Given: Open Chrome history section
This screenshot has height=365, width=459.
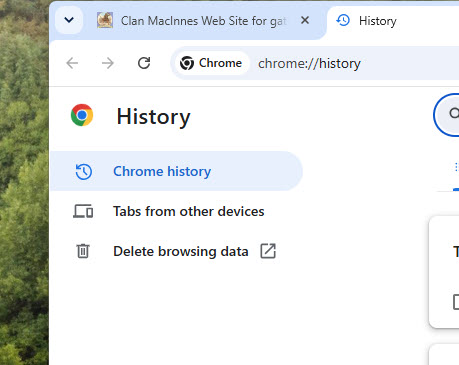Looking at the screenshot, I should (x=176, y=171).
